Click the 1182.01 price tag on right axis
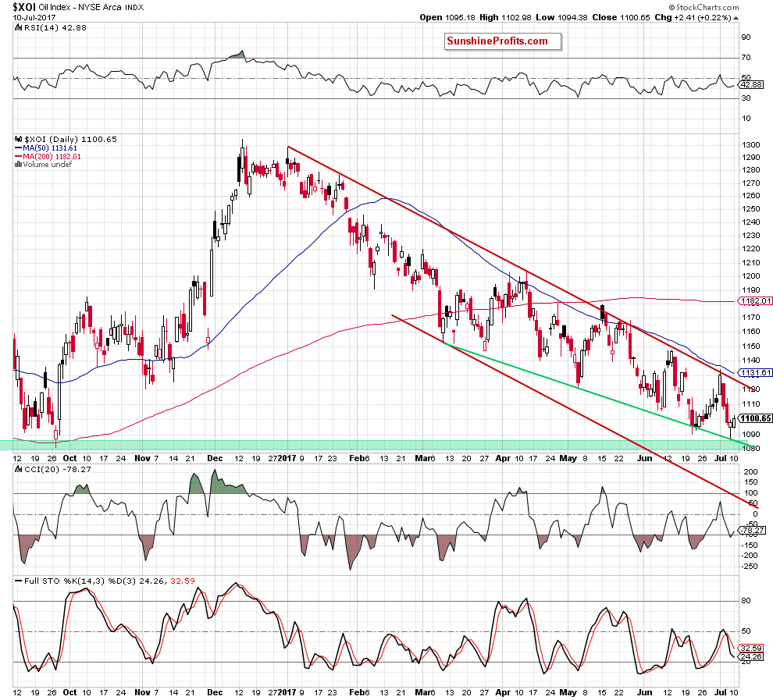Screen dimensions: 773x700 point(756,300)
